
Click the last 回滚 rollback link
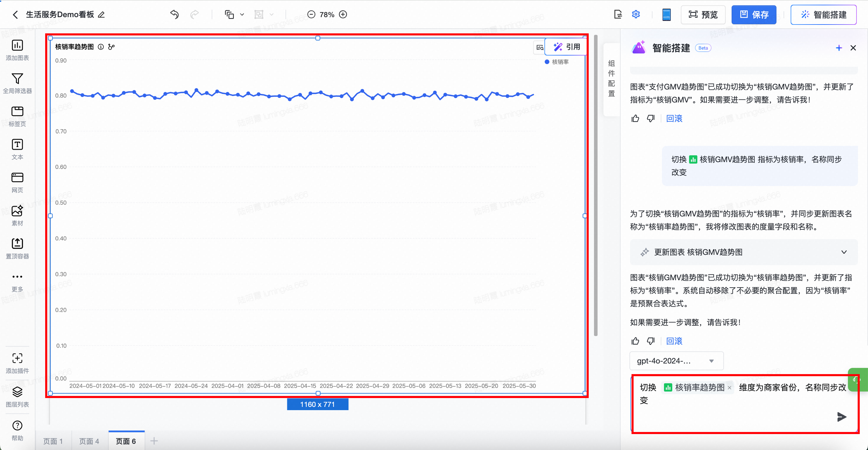674,341
